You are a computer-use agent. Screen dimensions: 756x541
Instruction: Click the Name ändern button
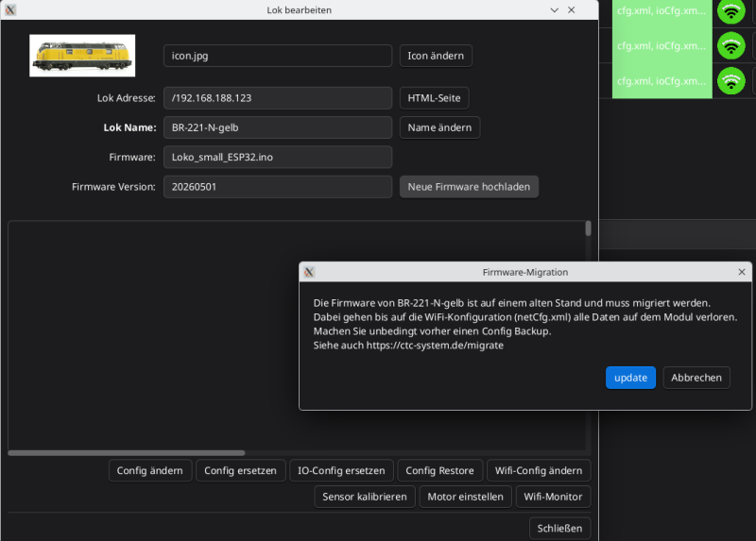[x=439, y=127]
